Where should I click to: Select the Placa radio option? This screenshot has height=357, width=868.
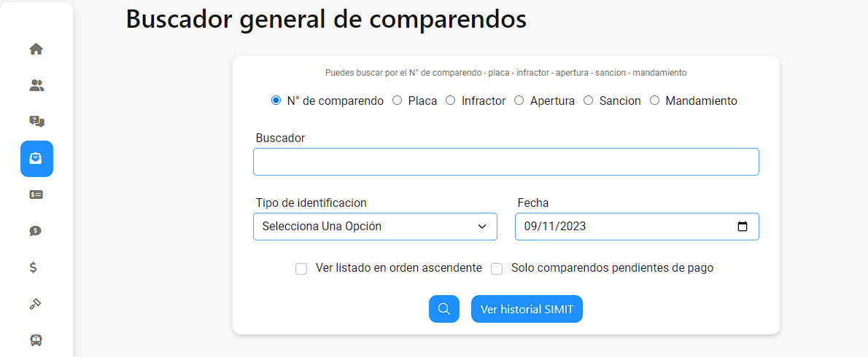[x=397, y=101]
